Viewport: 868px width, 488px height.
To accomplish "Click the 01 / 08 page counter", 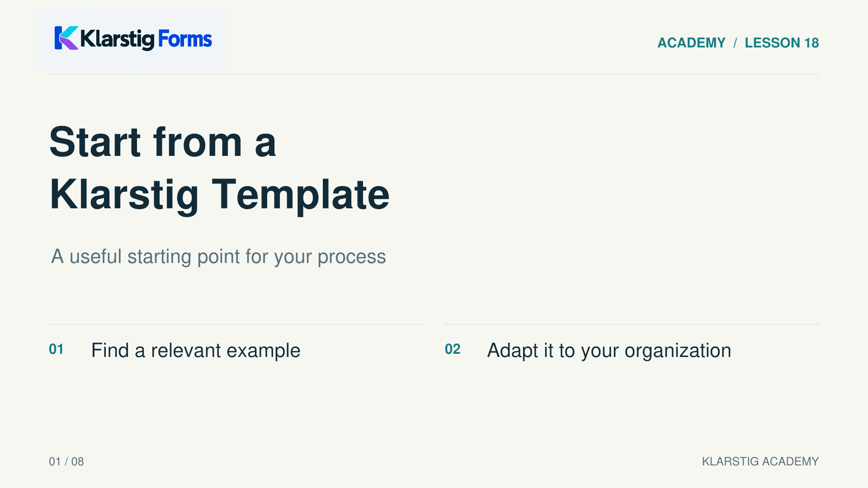I will 66,461.
